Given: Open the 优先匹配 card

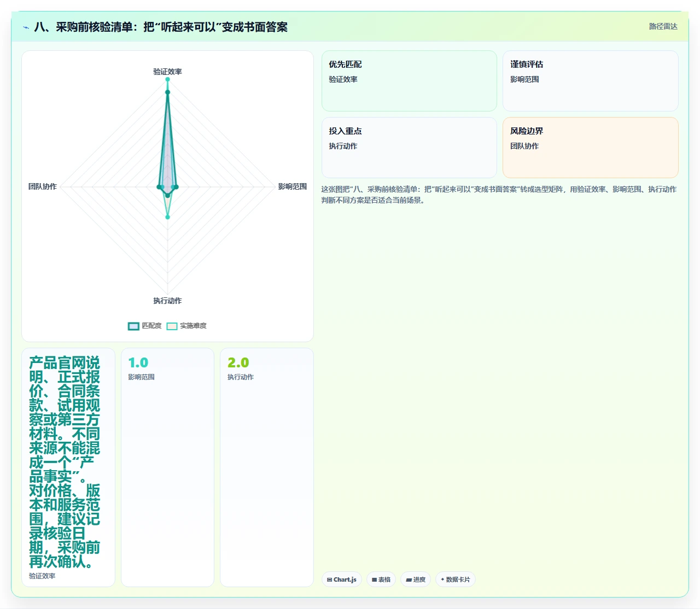Looking at the screenshot, I should 409,81.
